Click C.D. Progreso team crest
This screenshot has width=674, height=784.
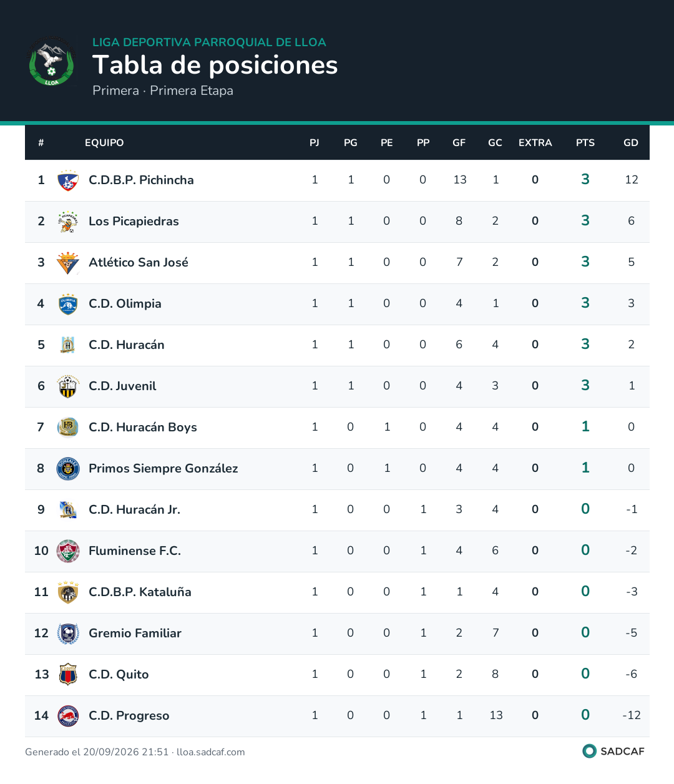point(68,716)
